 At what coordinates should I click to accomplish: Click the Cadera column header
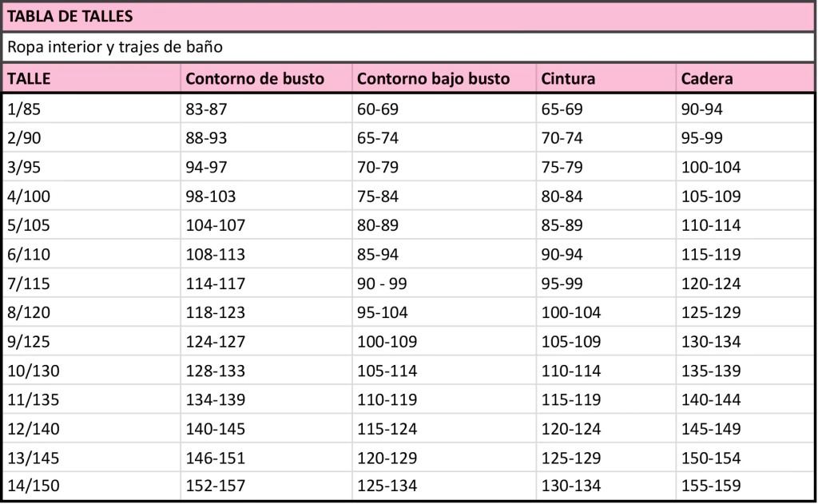[707, 79]
